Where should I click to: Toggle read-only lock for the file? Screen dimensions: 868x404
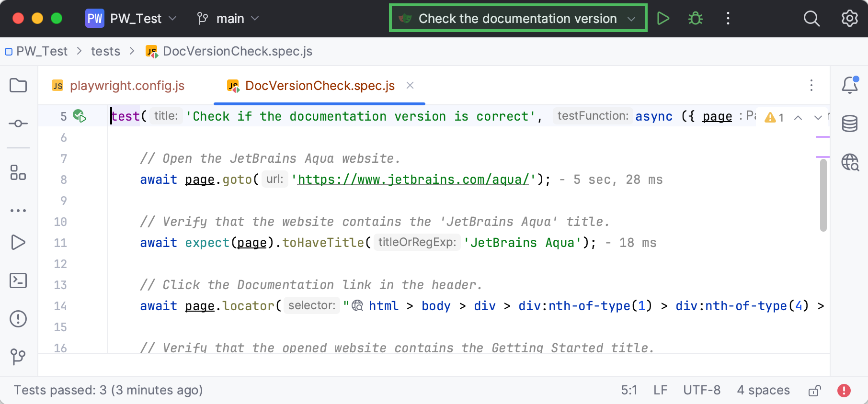tap(814, 391)
